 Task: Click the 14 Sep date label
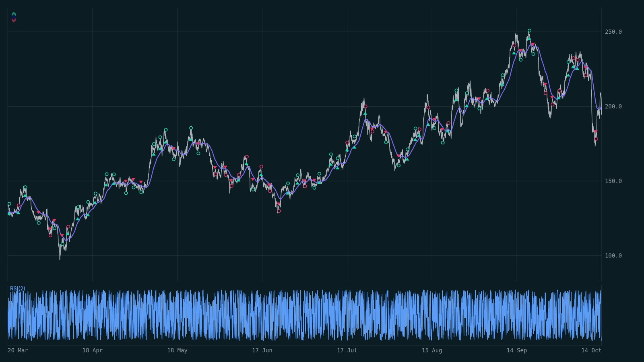(517, 350)
